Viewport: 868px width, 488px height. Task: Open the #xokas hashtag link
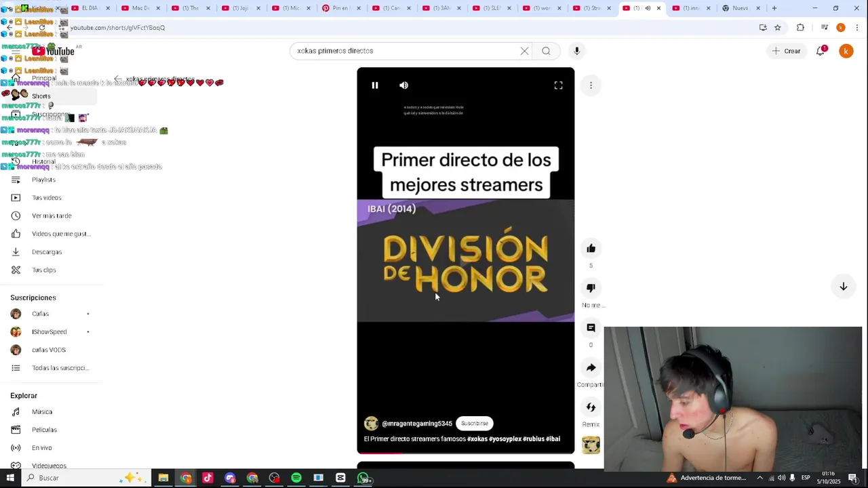[x=477, y=439]
